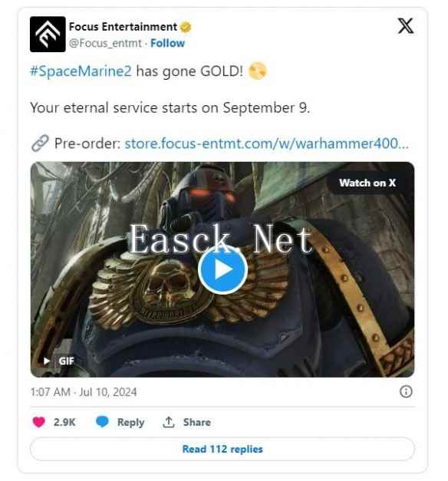Viewport: 448px width, 481px height.
Task: Open the Focus Entertainment profile avatar
Action: point(48,34)
